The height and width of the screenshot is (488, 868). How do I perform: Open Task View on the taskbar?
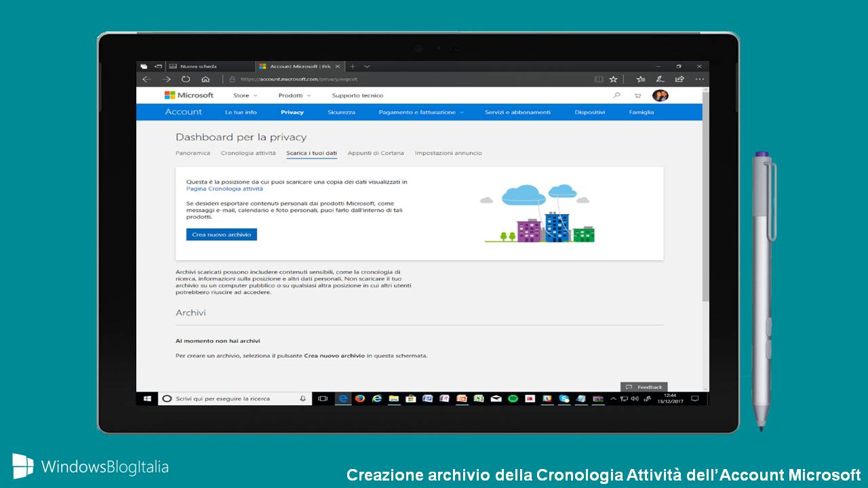pos(322,399)
